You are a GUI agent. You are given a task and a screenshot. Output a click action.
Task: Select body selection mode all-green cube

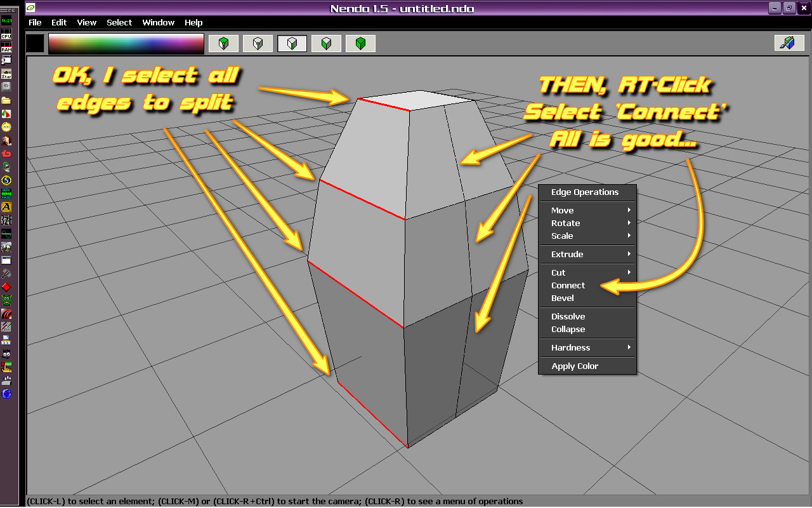(360, 44)
